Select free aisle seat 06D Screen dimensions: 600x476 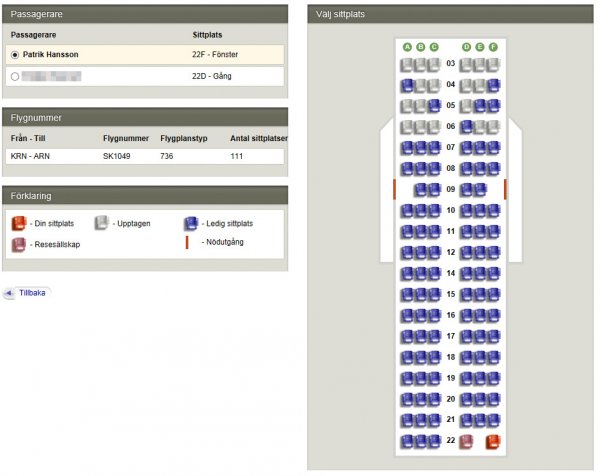click(x=466, y=126)
